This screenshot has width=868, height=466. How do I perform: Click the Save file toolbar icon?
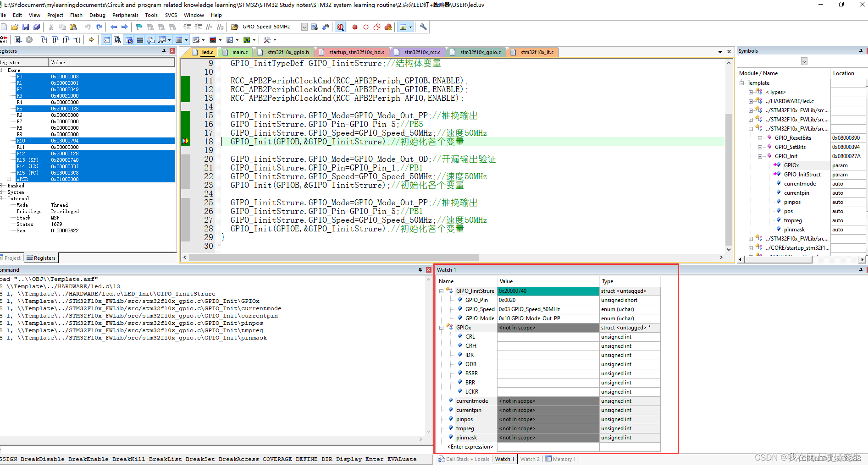click(x=26, y=27)
